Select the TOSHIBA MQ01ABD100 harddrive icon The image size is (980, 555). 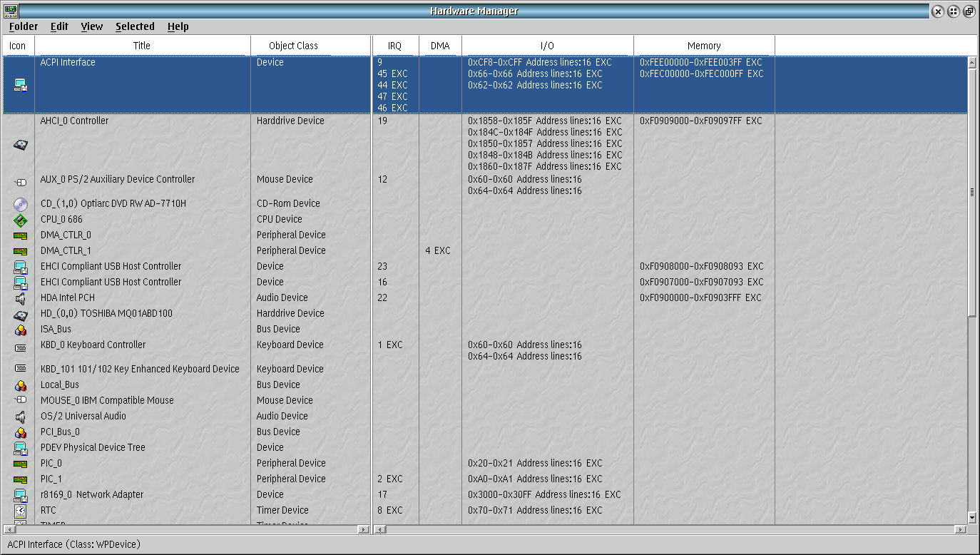[20, 314]
